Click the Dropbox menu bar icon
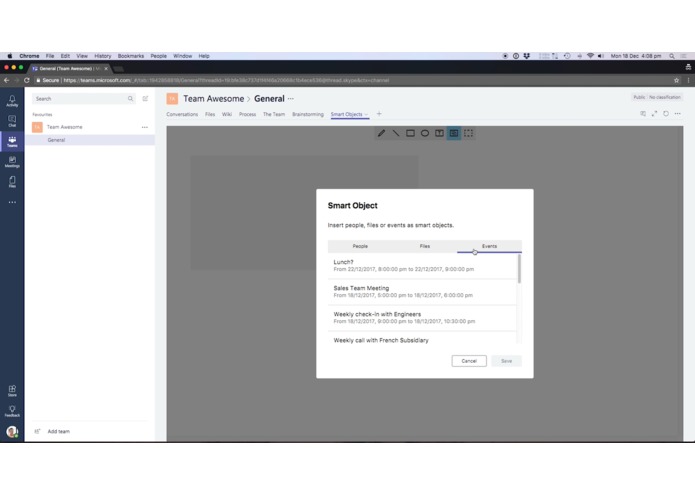The width and height of the screenshot is (695, 494). tap(527, 56)
